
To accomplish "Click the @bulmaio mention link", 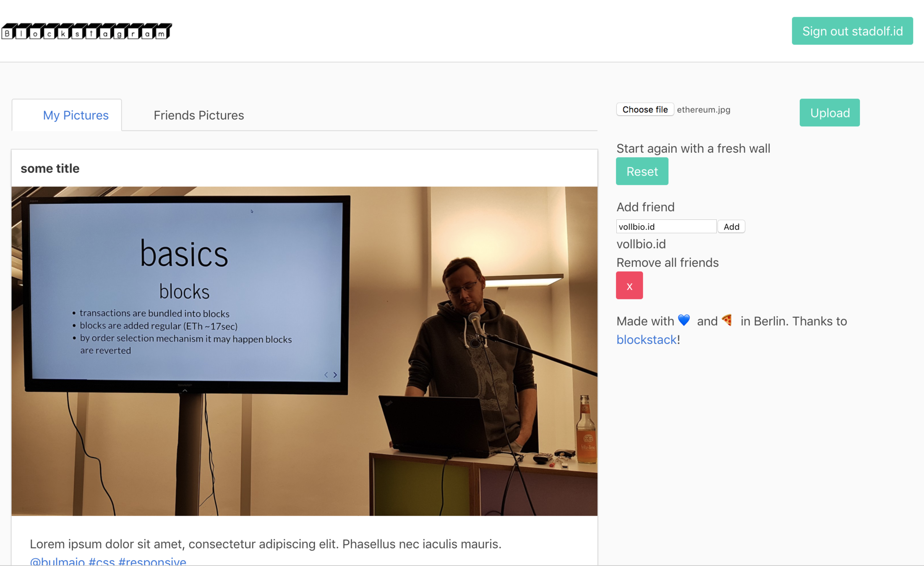I will [x=57, y=561].
